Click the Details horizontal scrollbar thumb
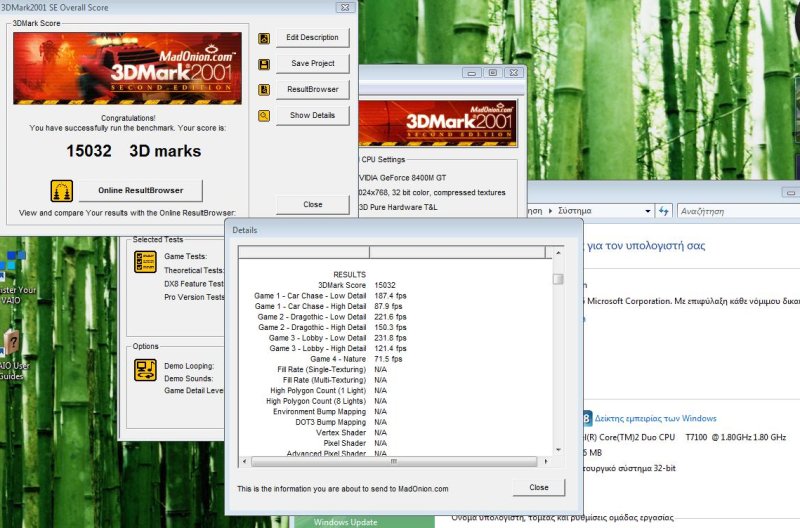This screenshot has height=528, width=800. click(394, 461)
